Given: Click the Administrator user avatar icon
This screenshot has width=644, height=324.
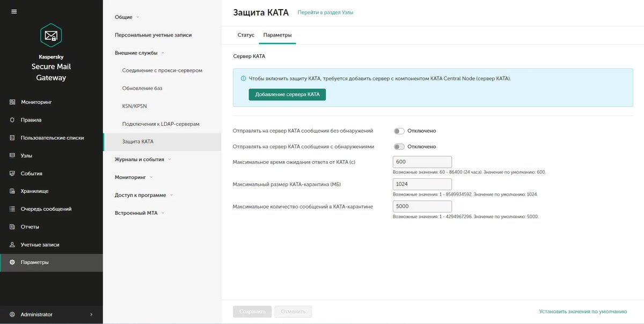Looking at the screenshot, I should point(12,314).
